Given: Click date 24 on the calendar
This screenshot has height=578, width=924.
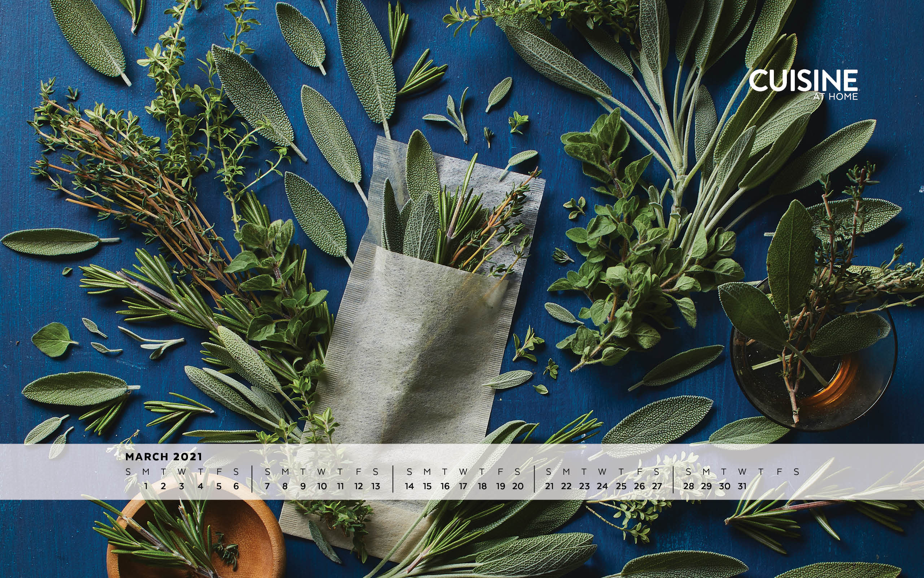Looking at the screenshot, I should click(602, 486).
